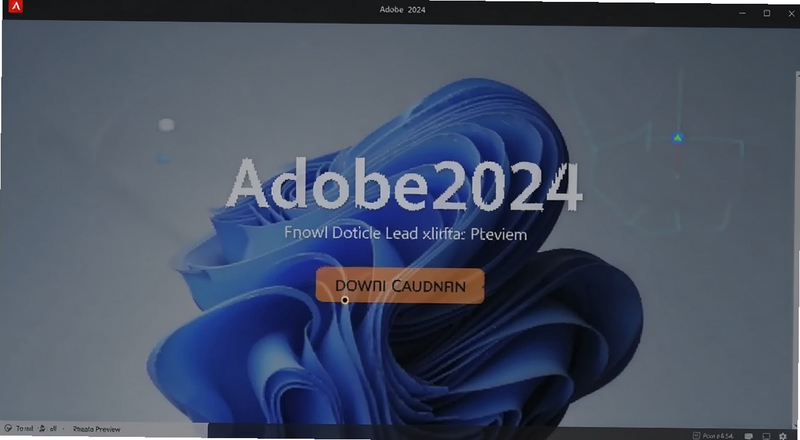Click the circular icon next to 'To mil'
The image size is (800, 440).
(8, 428)
